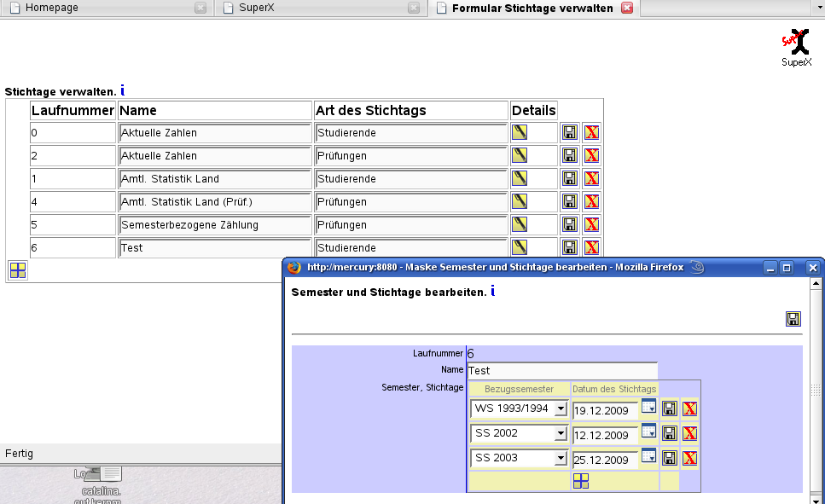The width and height of the screenshot is (825, 504).
Task: Save the Amtl. Statistik Land Studierende row
Action: pos(569,178)
